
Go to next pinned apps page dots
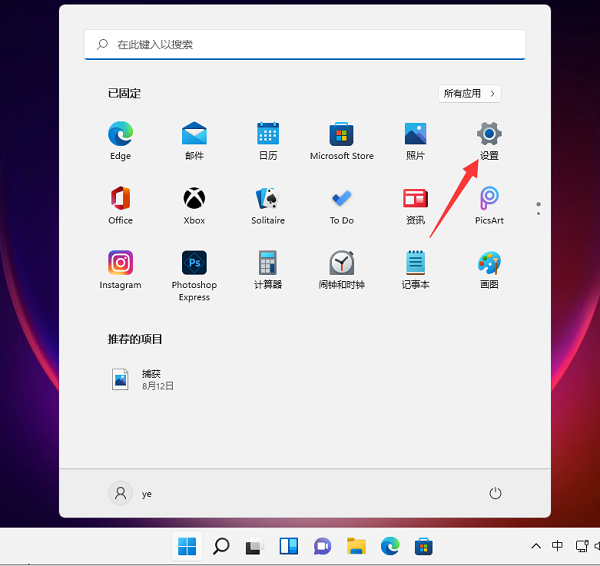coord(538,208)
